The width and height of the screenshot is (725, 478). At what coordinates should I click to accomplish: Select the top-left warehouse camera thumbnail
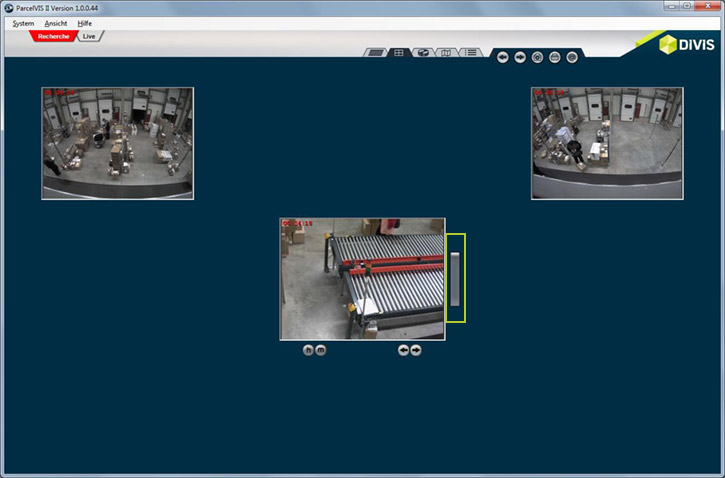pos(117,143)
